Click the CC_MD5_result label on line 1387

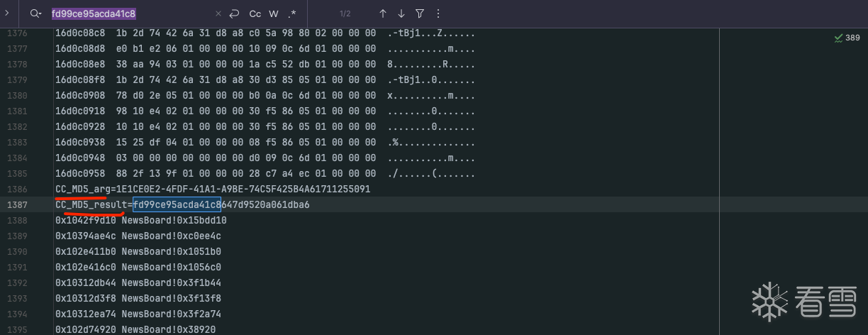point(91,204)
